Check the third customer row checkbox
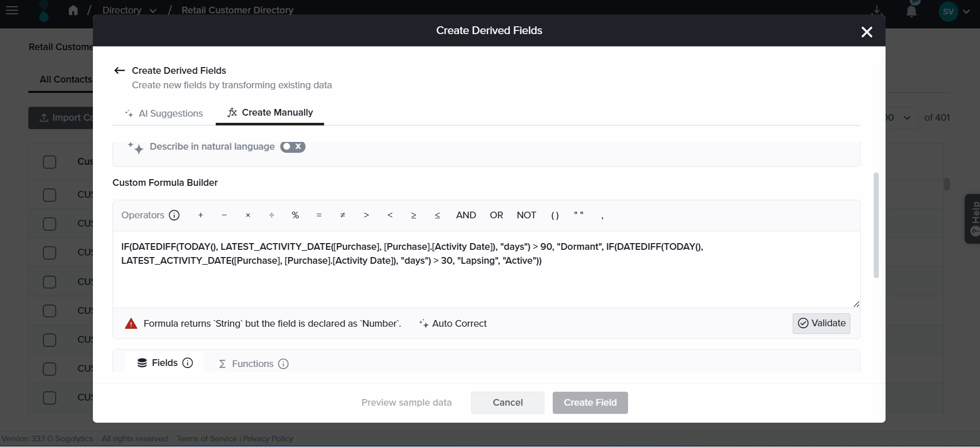This screenshot has width=980, height=447. point(50,253)
